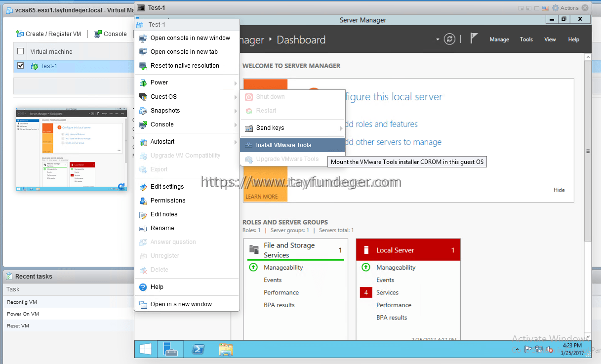Click the Actions gear icon in console window
601x364 pixels.
(x=556, y=8)
